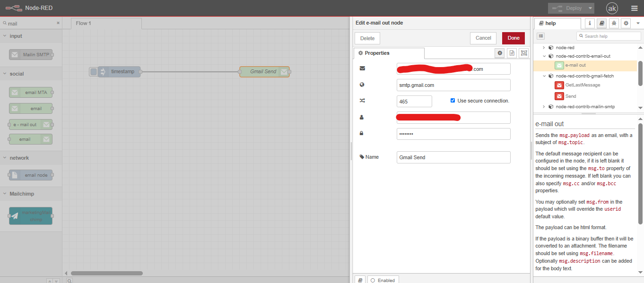Uncheck 'Use secure connection' checkbox

point(453,101)
